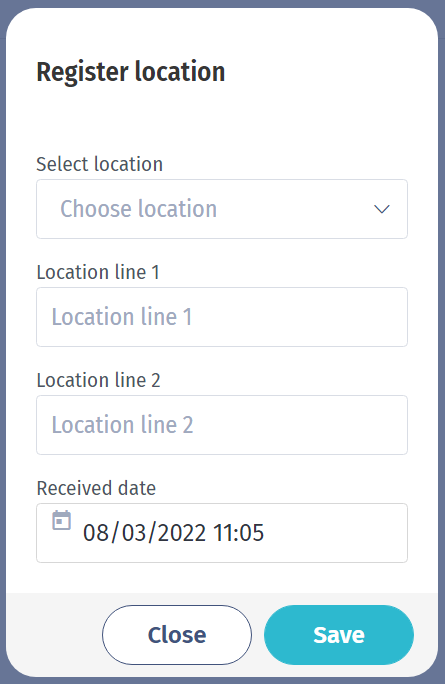Screen dimensions: 445x684
Task: Save the registered location
Action: coord(339,635)
